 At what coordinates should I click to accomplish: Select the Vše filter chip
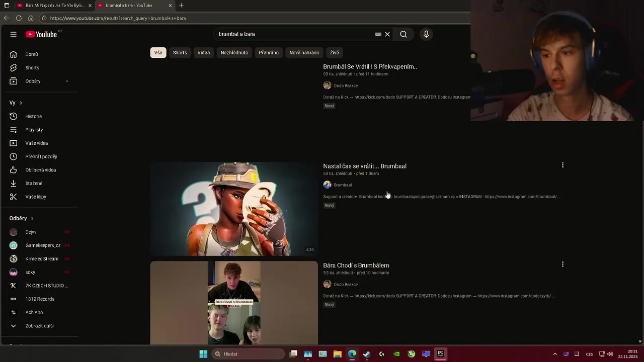coord(158,53)
